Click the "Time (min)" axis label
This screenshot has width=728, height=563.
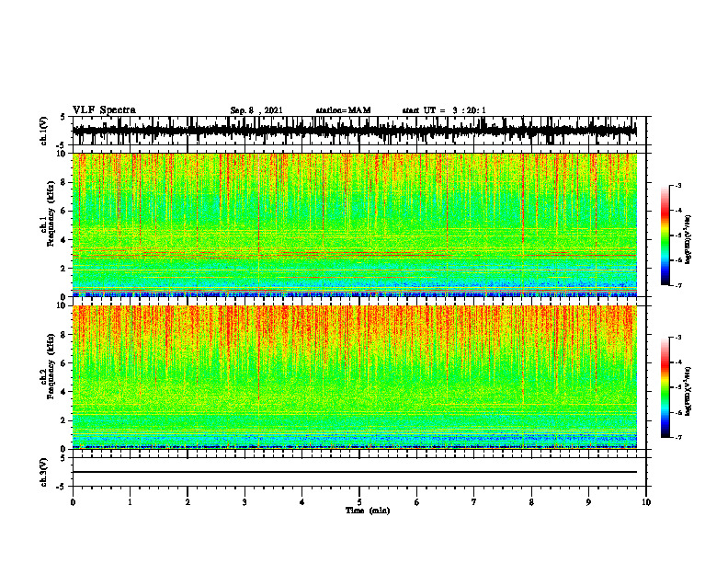pos(368,511)
